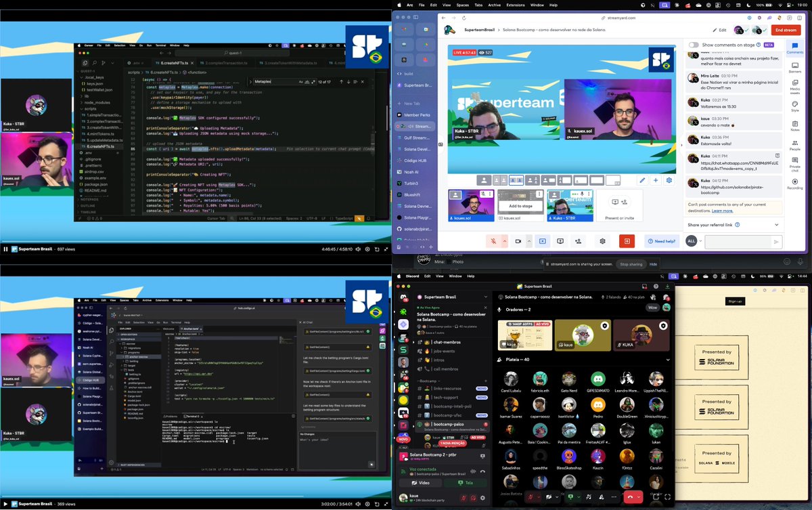This screenshot has height=510, width=812.
Task: Open keys.json file in Cursor explorer
Action: pos(94,83)
